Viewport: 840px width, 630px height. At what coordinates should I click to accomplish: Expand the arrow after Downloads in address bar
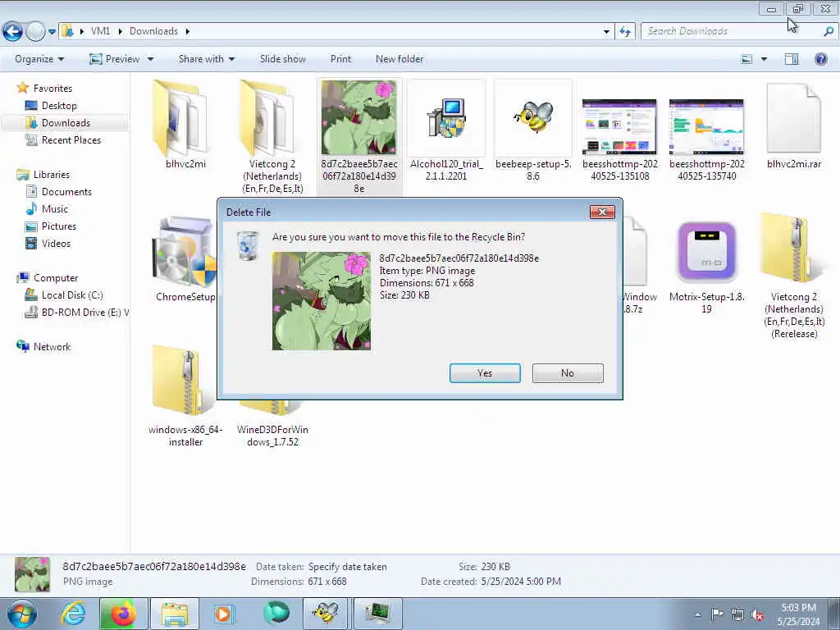pos(188,31)
